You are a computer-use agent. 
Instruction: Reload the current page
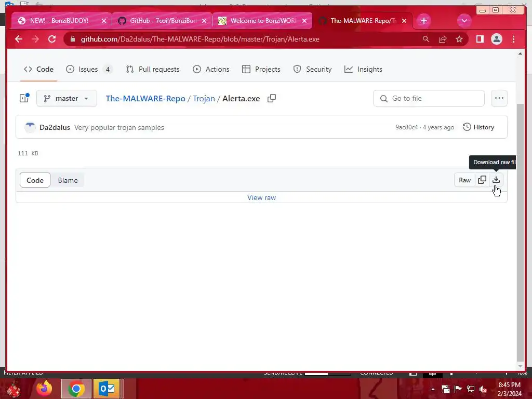pyautogui.click(x=52, y=39)
